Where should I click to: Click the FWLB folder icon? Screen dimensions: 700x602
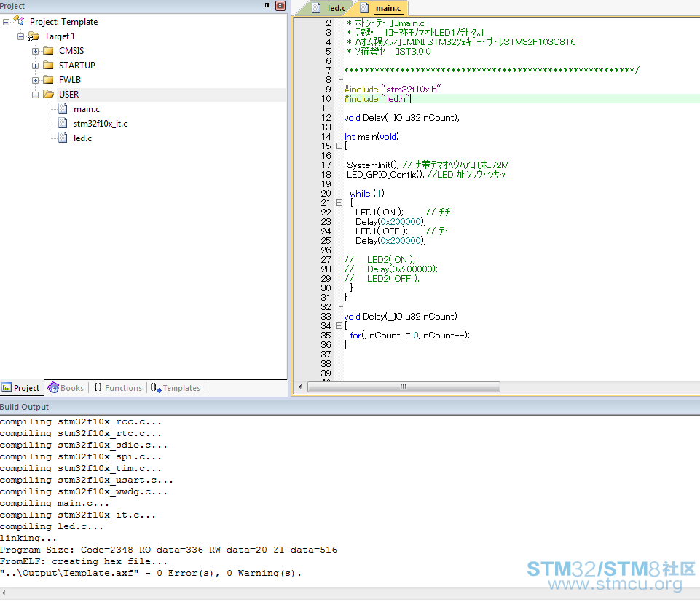point(48,80)
